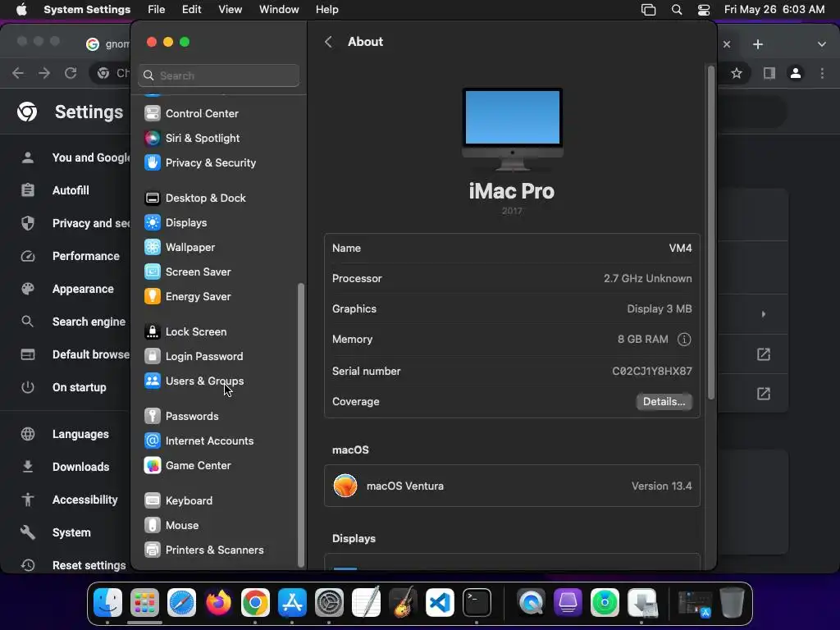Click the System Settings search field
Screen dimensions: 840x630
(218, 75)
